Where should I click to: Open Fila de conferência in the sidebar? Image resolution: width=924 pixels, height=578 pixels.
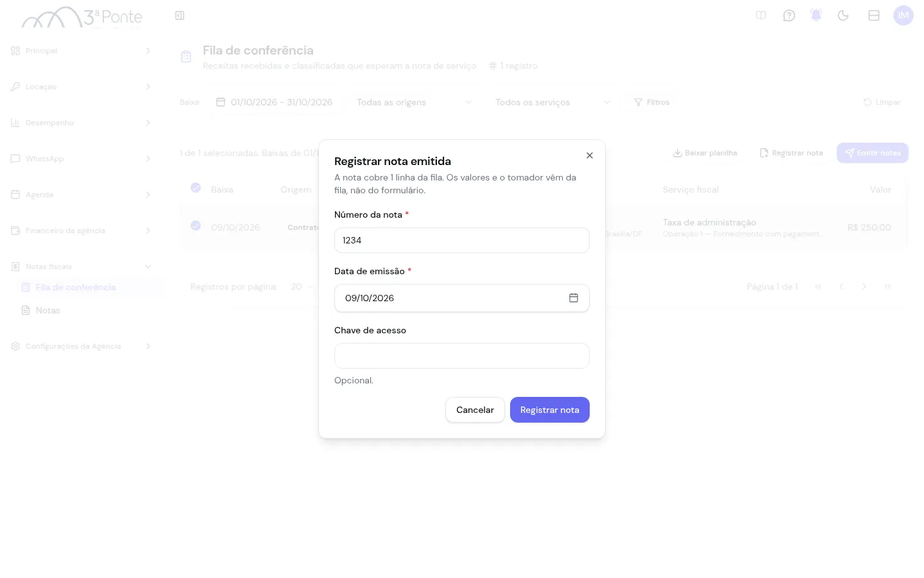coord(89,287)
